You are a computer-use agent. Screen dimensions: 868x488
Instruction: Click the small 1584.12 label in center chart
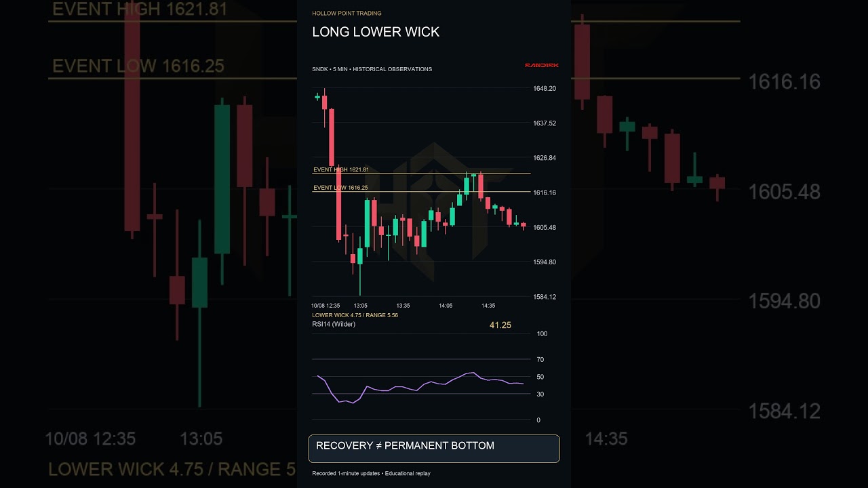(x=545, y=297)
